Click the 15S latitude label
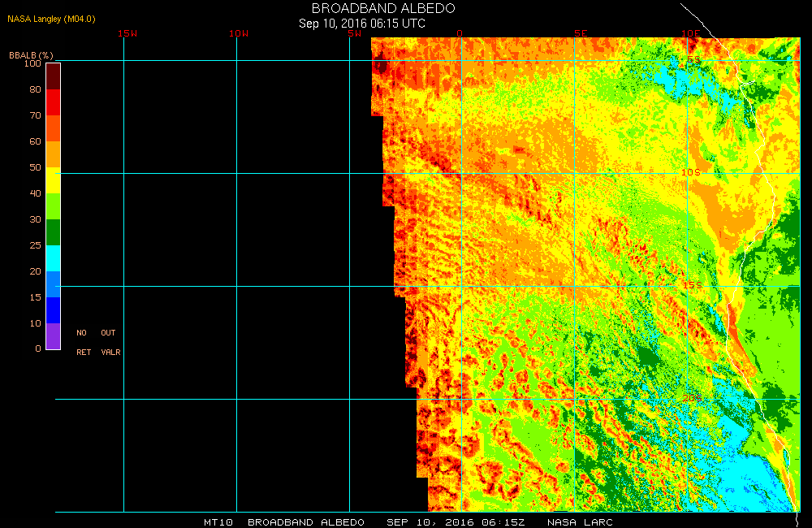The height and width of the screenshot is (528, 812). coord(693,285)
